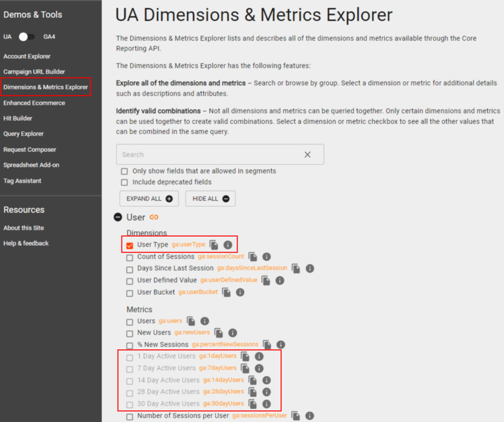Uncheck the User Type dimension
504x422 pixels.
pos(130,246)
